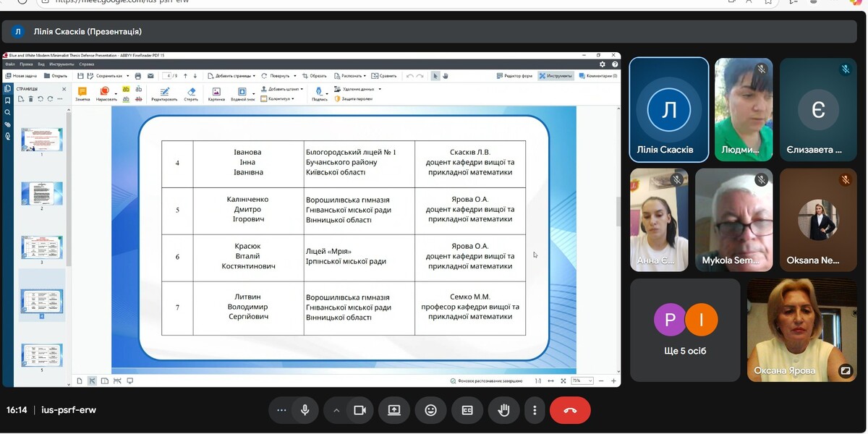868x434 pixels.
Task: Zoom in with plus button
Action: [614, 380]
